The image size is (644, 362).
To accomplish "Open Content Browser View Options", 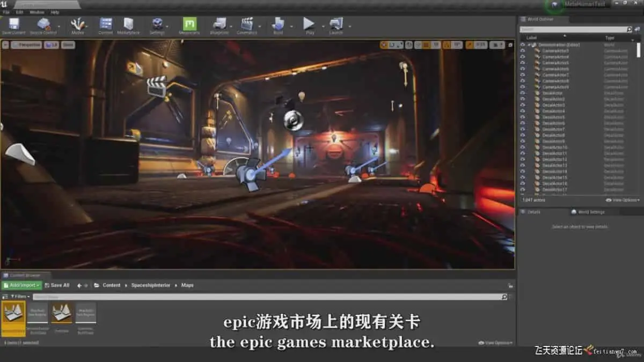I will (x=495, y=343).
